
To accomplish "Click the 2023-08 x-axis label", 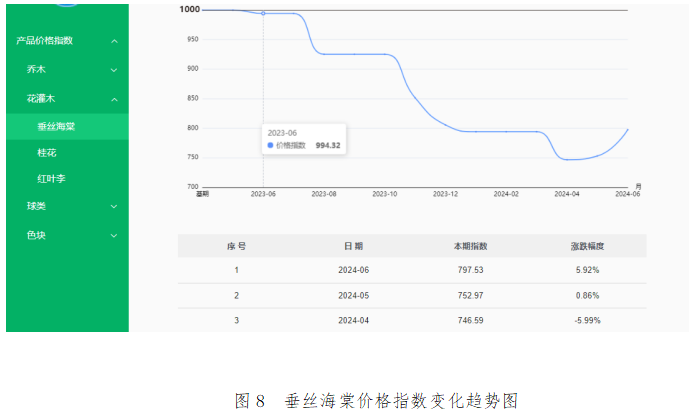I will [x=324, y=194].
